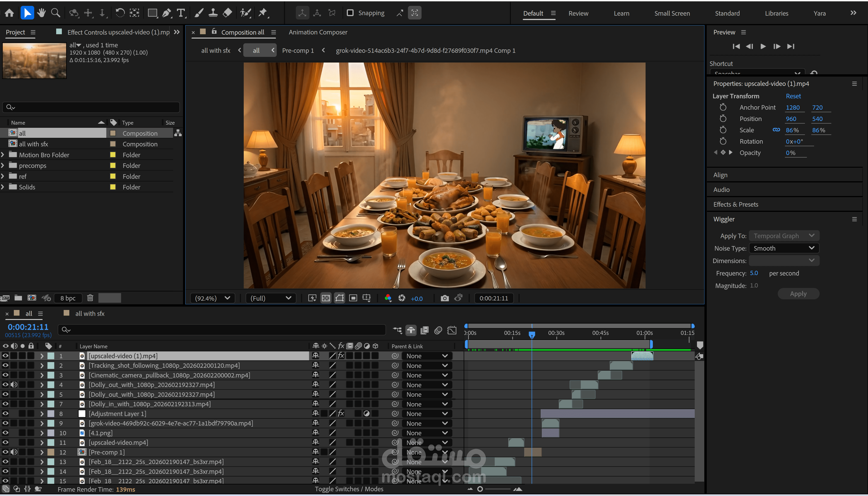Delete selected project item with trash icon
Viewport: 868px width, 496px height.
90,298
